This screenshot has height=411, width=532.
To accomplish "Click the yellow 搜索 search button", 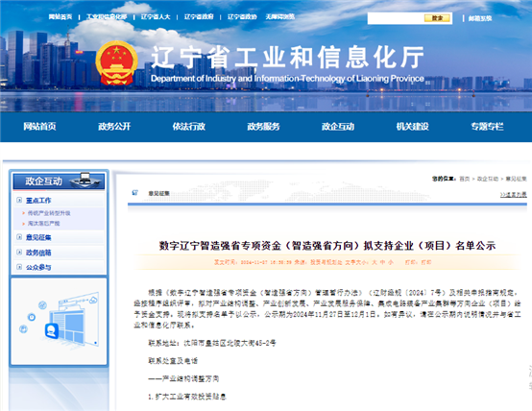I will (x=437, y=18).
